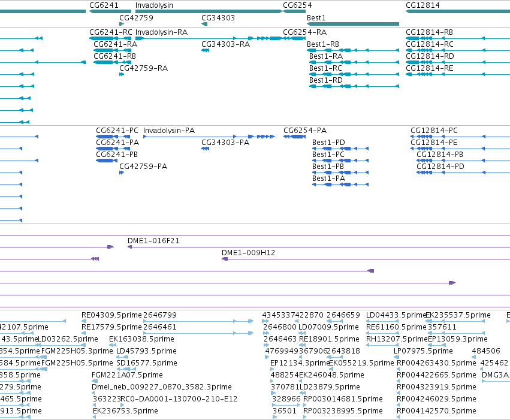Select protein Best1-PB label
The height and width of the screenshot is (420, 510).
328,167
